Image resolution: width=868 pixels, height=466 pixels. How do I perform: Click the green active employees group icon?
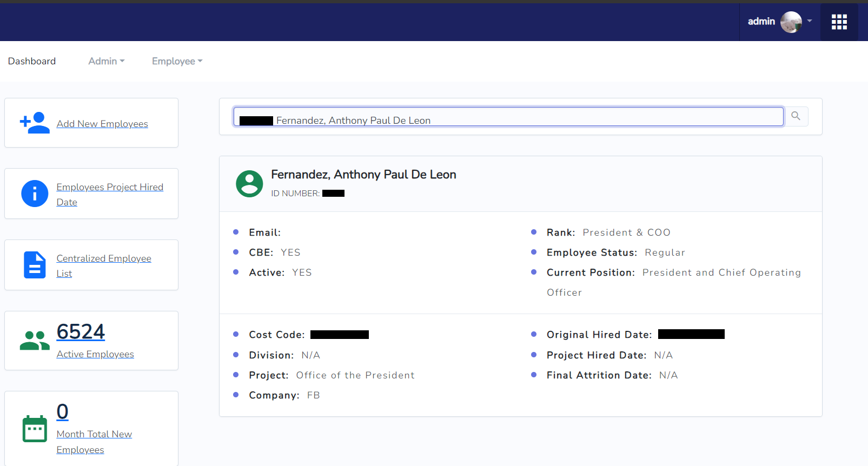point(35,341)
